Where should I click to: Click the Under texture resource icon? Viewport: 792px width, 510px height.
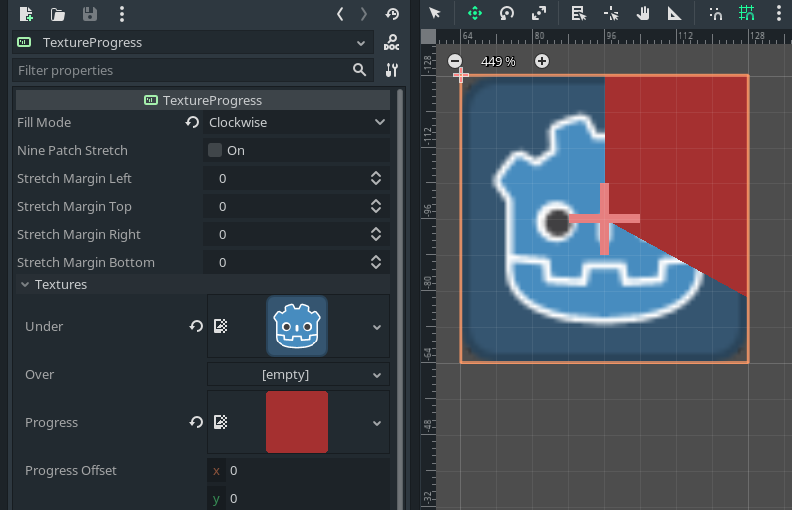(221, 326)
